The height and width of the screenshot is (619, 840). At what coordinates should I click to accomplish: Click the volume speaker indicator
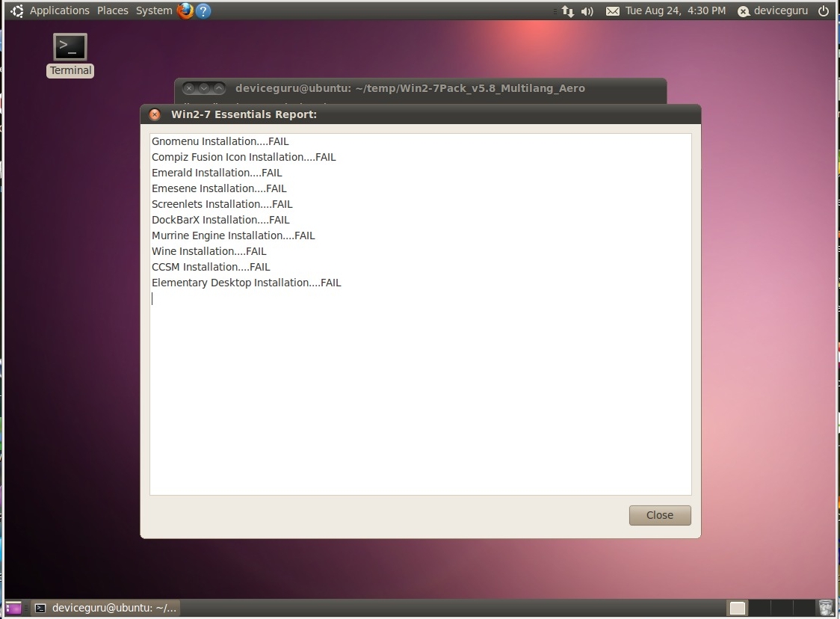[x=587, y=10]
